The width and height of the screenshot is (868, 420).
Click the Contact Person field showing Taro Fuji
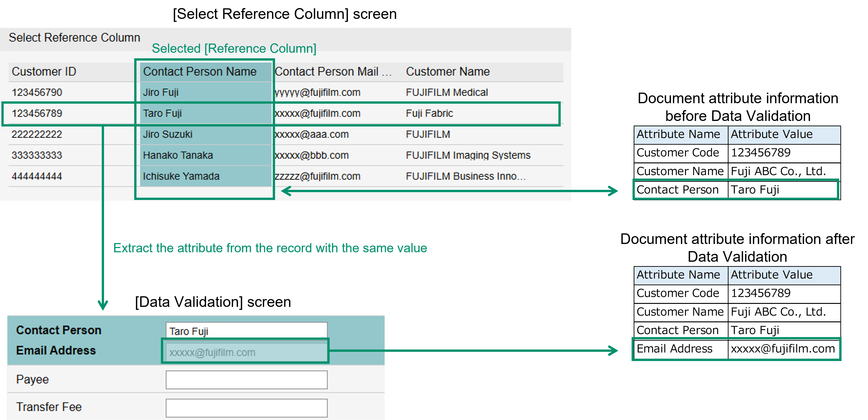(x=246, y=331)
